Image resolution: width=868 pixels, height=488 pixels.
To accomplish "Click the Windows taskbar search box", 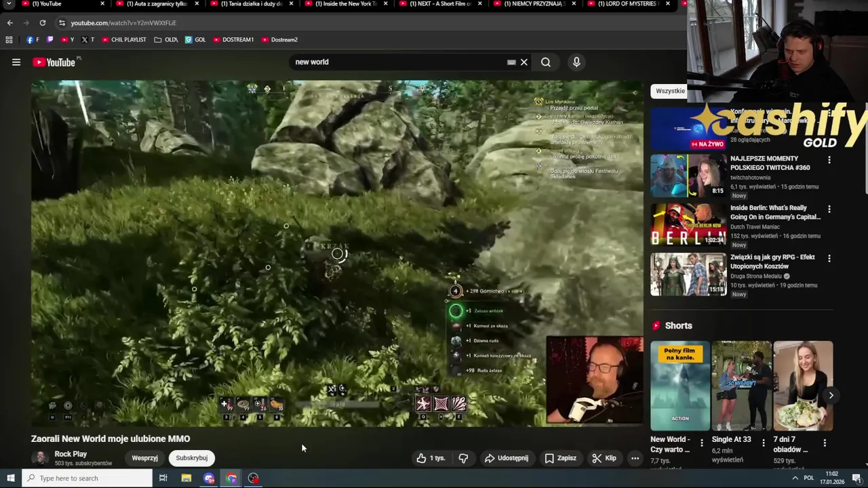I will (87, 478).
